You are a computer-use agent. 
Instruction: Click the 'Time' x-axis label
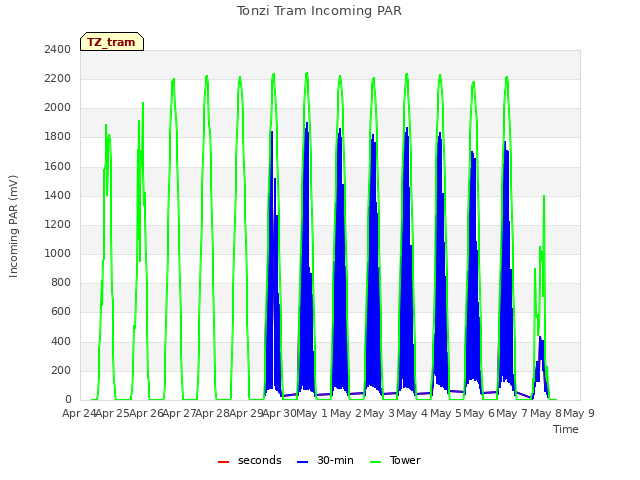566,429
